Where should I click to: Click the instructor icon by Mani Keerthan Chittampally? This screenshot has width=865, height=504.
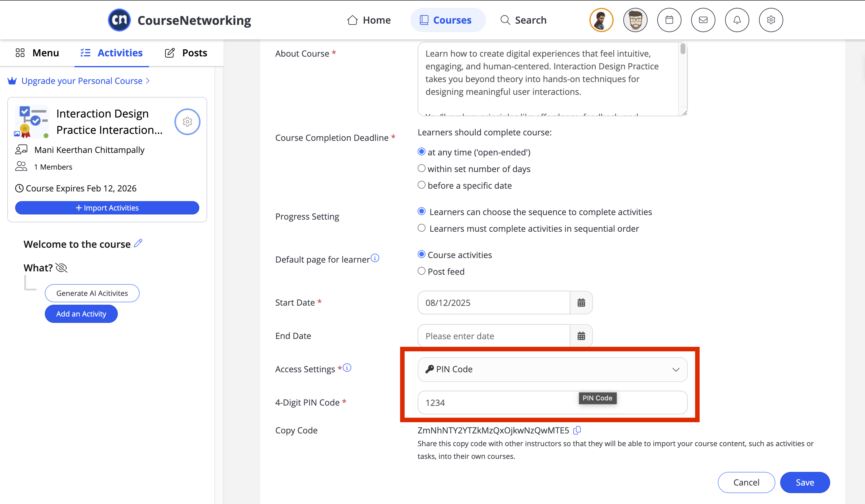(x=21, y=150)
